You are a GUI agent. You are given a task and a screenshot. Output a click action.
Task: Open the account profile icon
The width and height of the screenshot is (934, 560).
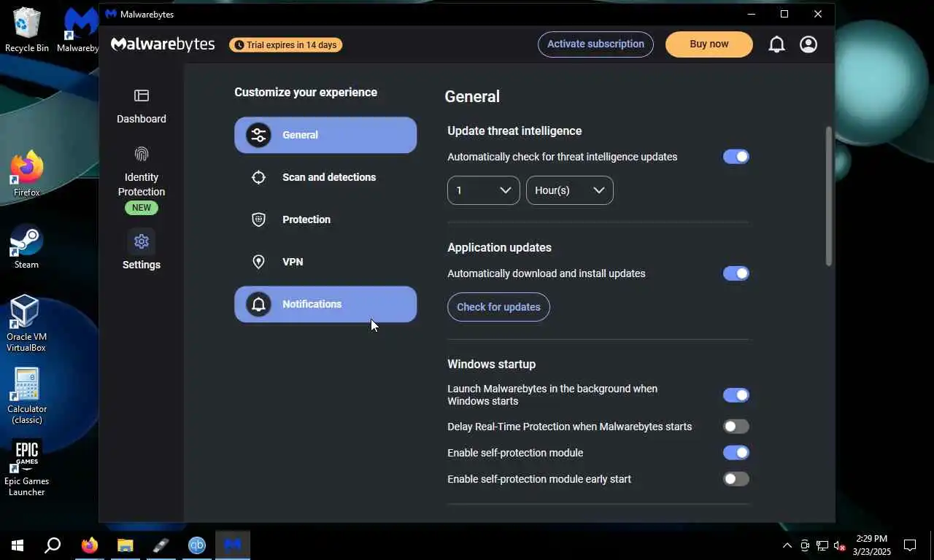808,44
